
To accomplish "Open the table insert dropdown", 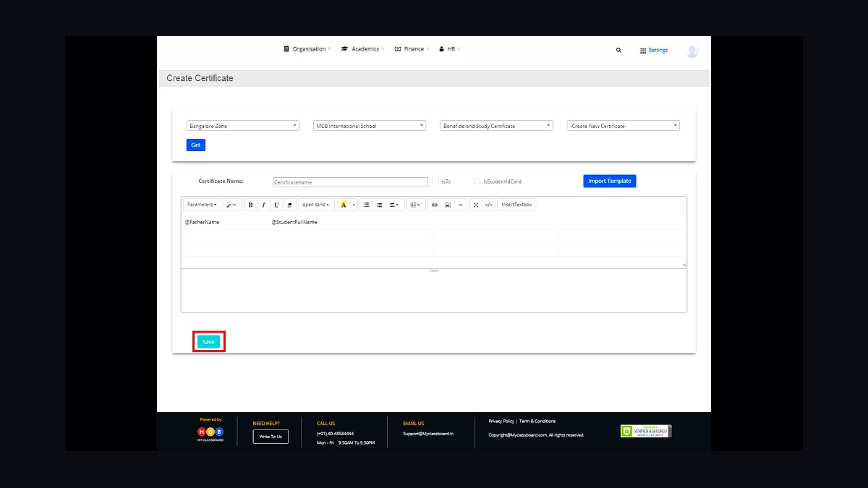I will tap(415, 205).
